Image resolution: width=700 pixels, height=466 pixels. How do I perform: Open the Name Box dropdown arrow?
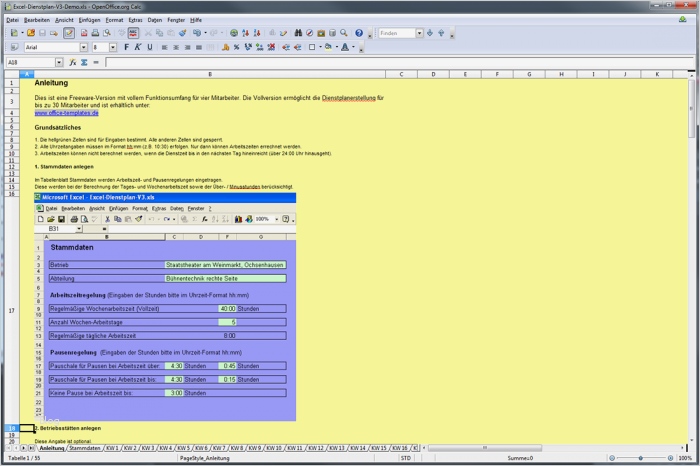tap(61, 62)
